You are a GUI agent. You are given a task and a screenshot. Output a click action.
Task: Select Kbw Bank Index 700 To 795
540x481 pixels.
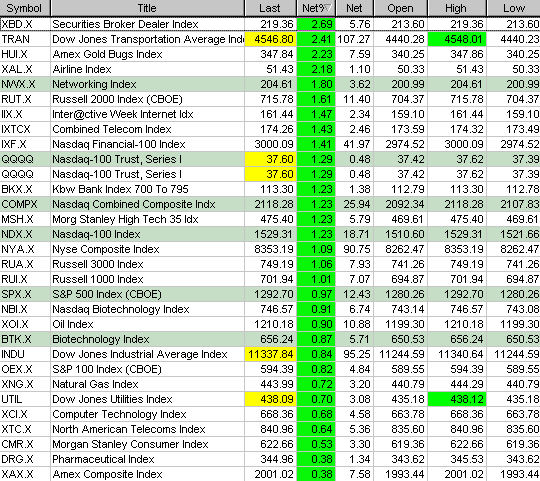tap(120, 189)
